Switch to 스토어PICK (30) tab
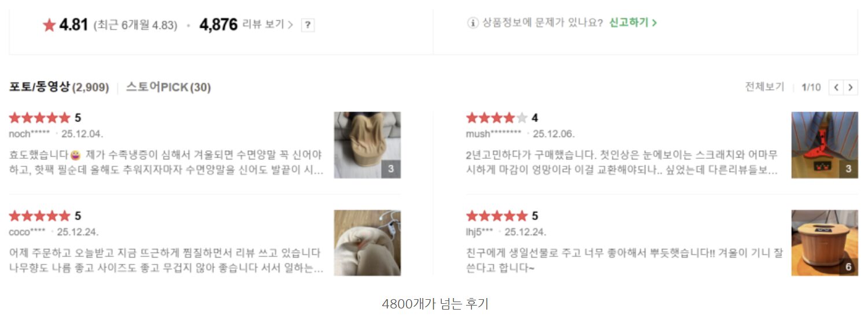The image size is (868, 320). coord(168,87)
